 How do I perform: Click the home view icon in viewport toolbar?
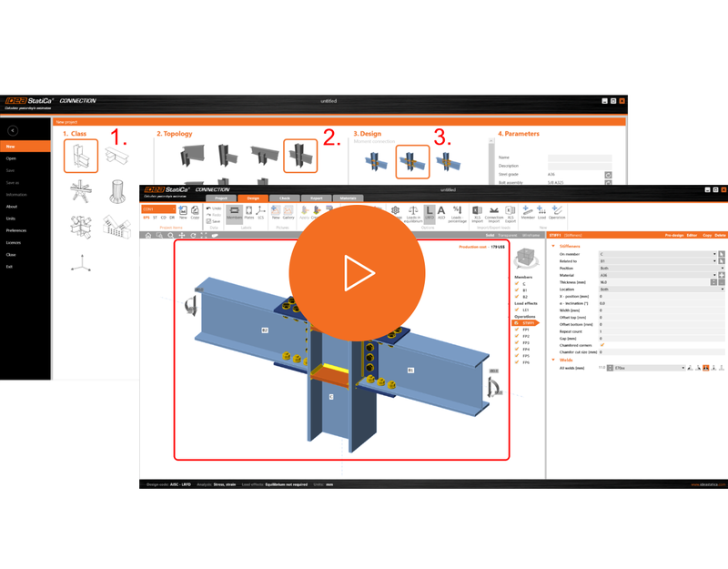pyautogui.click(x=148, y=236)
